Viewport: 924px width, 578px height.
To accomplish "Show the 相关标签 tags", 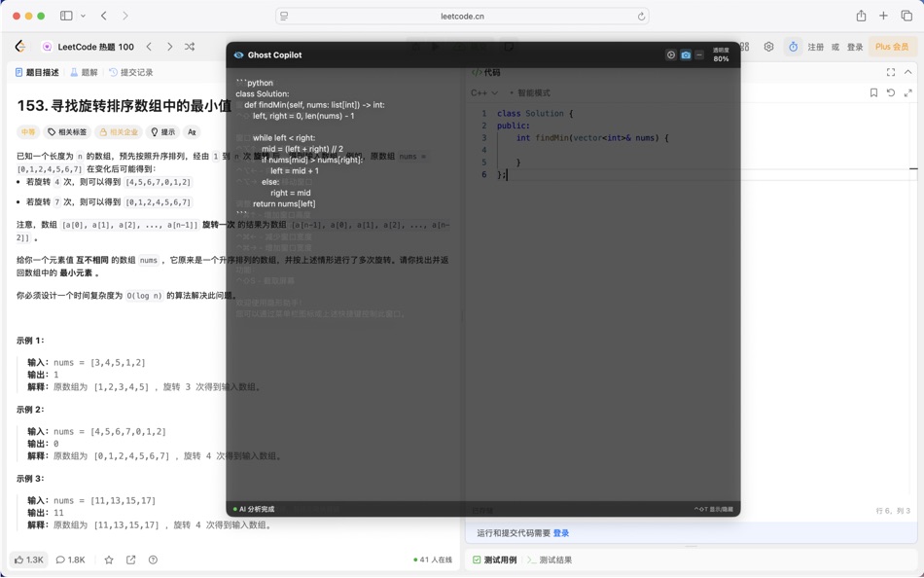I will point(67,132).
